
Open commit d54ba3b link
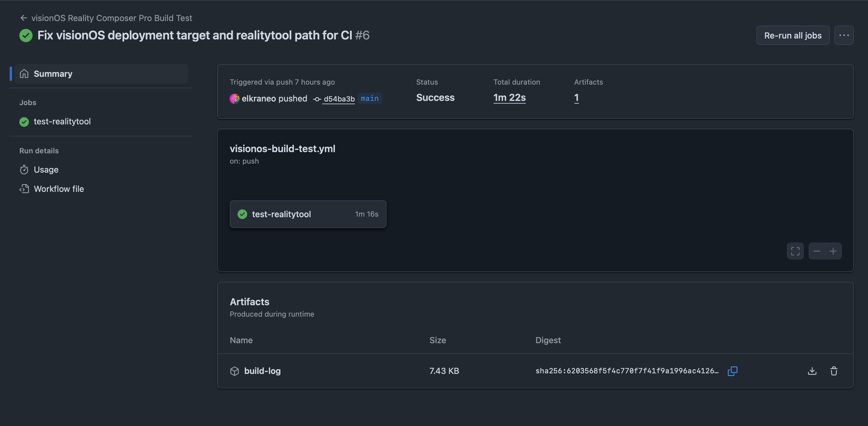tap(339, 99)
